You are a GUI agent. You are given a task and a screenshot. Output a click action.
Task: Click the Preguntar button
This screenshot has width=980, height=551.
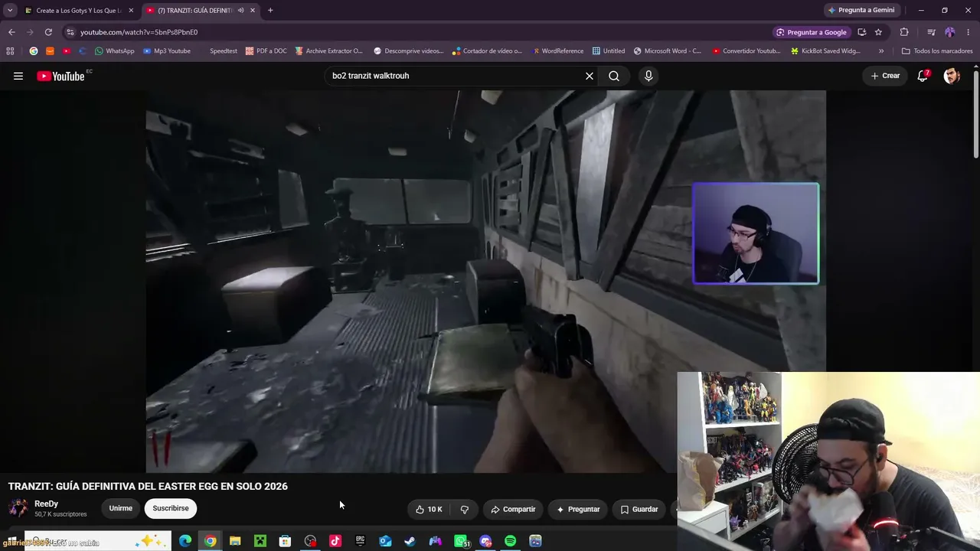(x=578, y=509)
